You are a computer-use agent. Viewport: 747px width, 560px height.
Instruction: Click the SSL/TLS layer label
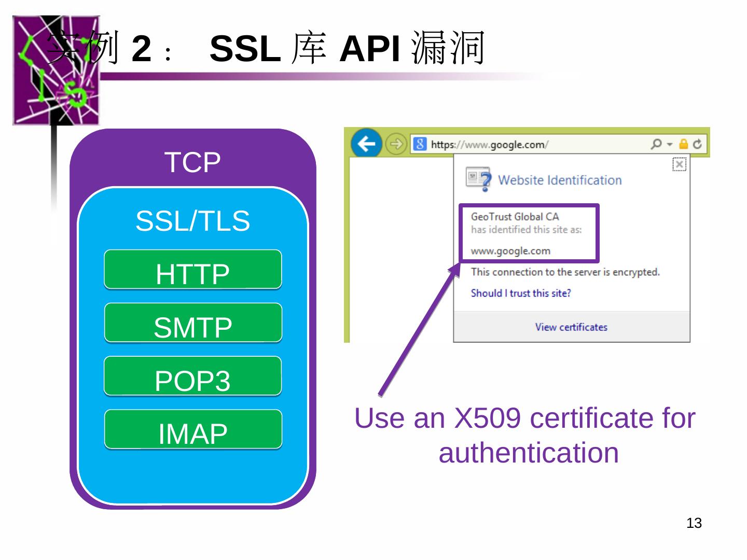click(x=193, y=220)
